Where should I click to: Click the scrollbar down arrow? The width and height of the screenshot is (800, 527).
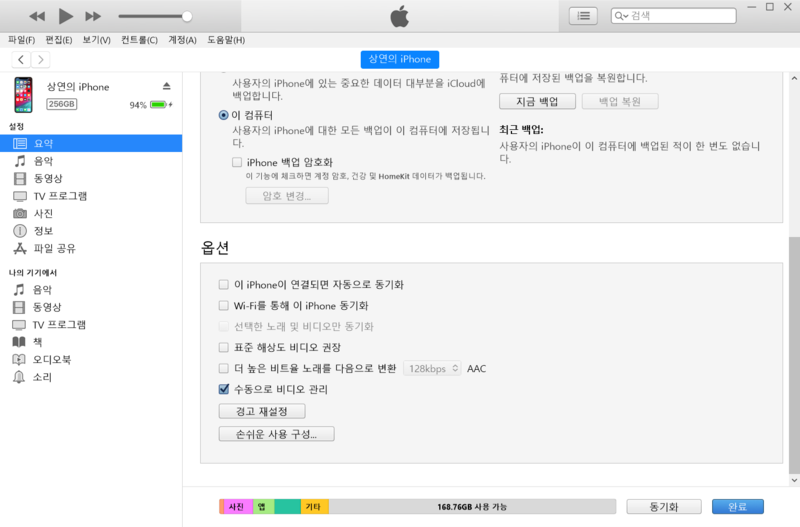794,480
